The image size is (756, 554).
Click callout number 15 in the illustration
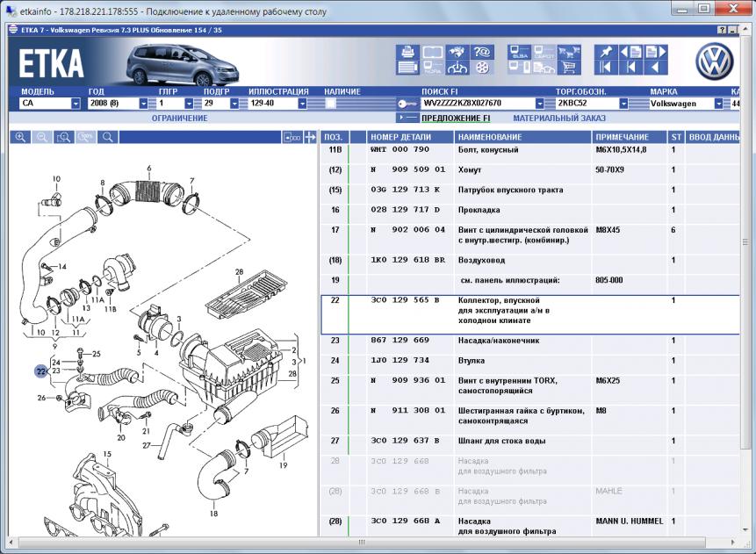click(107, 454)
